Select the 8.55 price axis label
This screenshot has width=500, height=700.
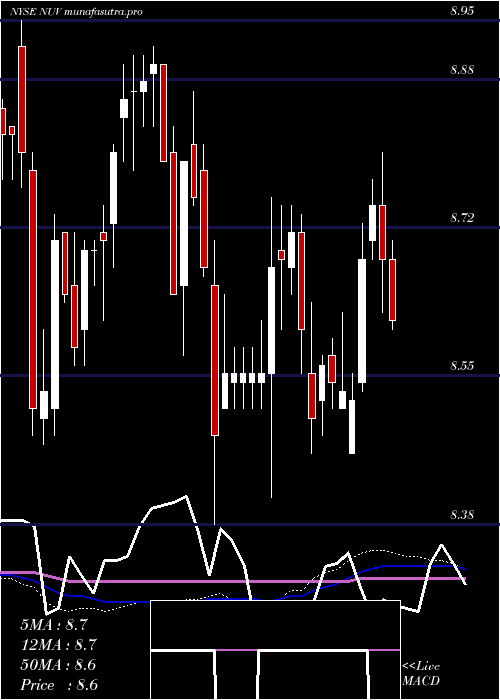click(x=462, y=366)
